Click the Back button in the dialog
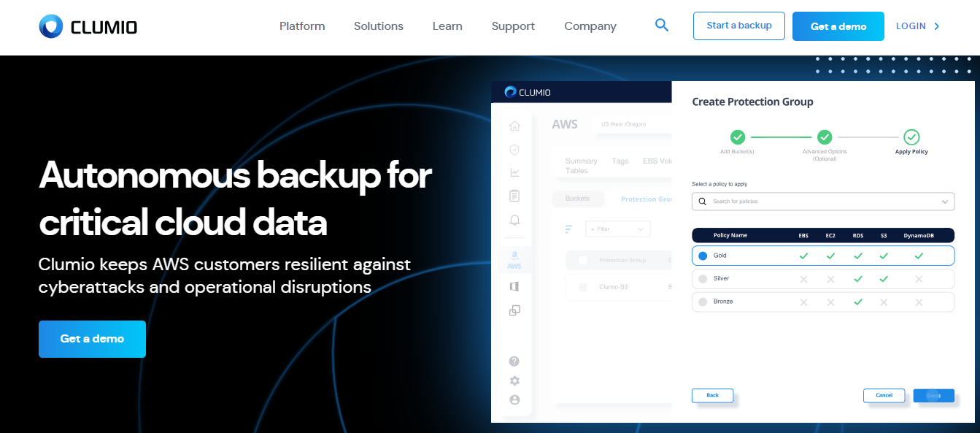The height and width of the screenshot is (433, 980). [x=713, y=395]
